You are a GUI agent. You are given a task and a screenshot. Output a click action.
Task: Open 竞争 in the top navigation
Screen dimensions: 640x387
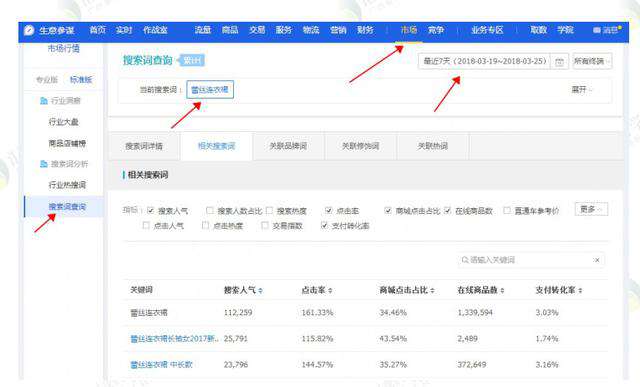click(x=436, y=30)
